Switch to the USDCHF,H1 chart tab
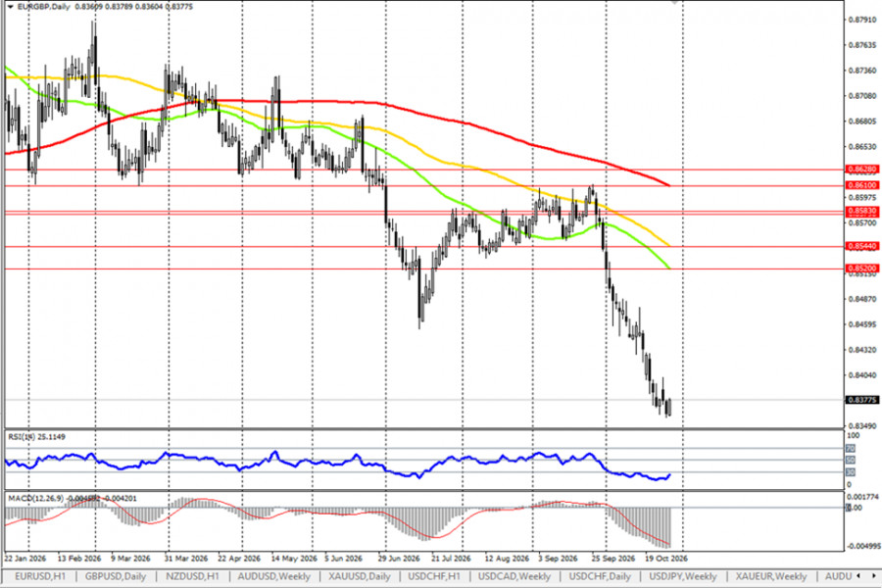This screenshot has height=588, width=882. click(x=434, y=576)
